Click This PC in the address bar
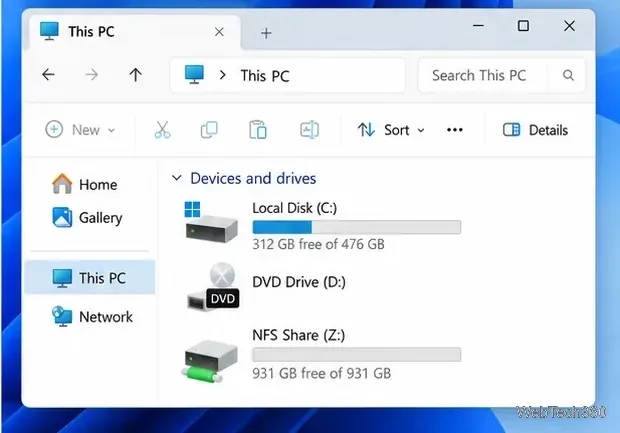Viewport: 620px width, 433px height. (265, 76)
